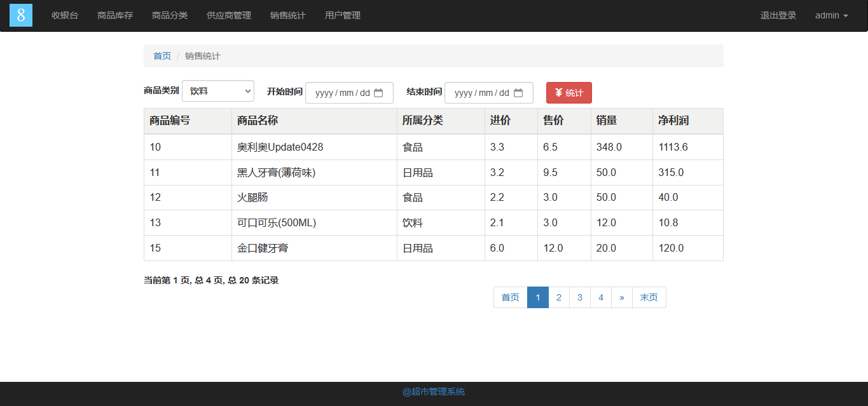Click the red 统计 button
The width and height of the screenshot is (868, 406).
(x=569, y=93)
